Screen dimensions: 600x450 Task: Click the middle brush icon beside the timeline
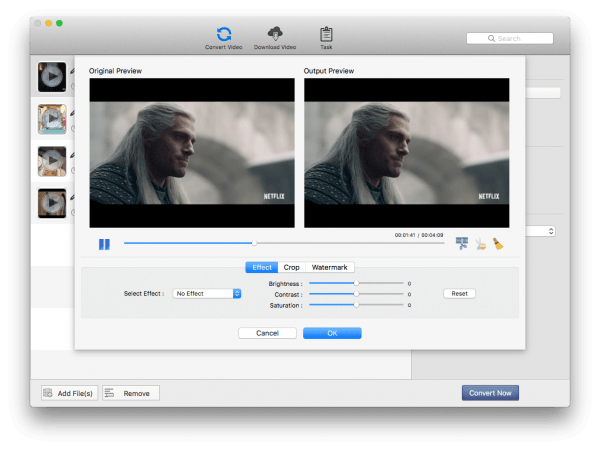(x=480, y=243)
